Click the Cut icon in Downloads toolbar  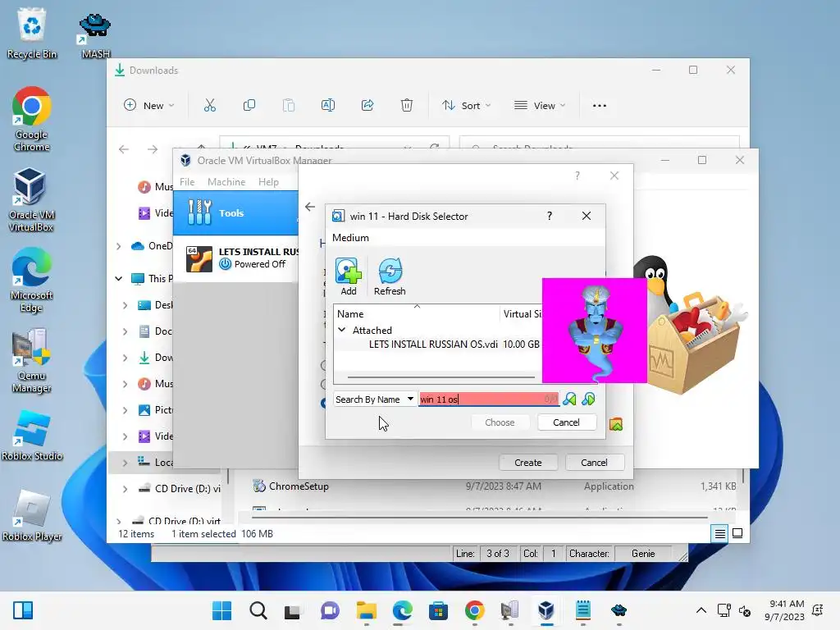pyautogui.click(x=209, y=106)
